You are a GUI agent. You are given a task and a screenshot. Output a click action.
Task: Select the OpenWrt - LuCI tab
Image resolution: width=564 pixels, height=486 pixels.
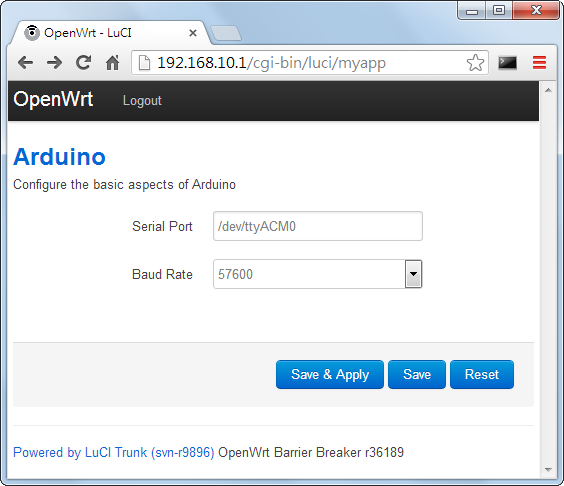point(110,33)
